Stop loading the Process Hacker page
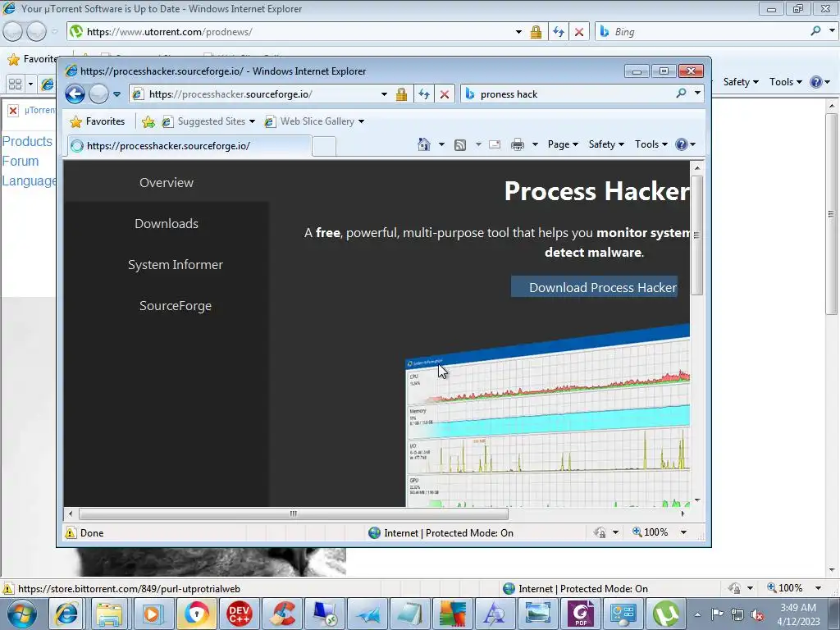 coord(444,94)
